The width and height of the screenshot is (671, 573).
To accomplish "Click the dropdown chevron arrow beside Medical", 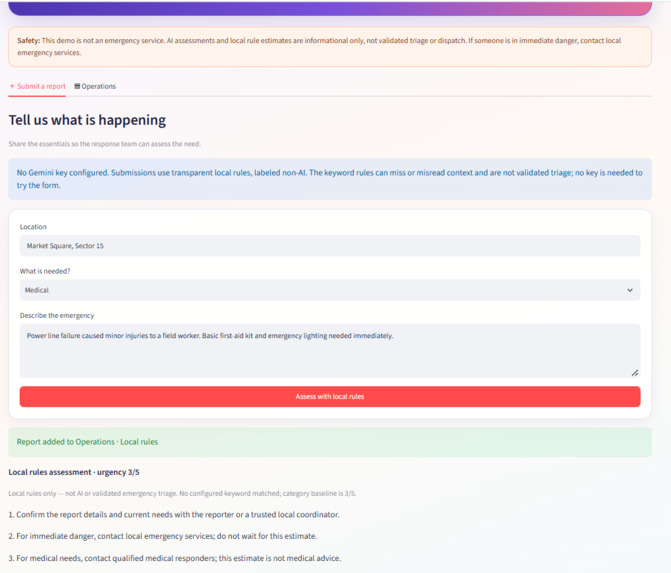I will click(x=630, y=290).
